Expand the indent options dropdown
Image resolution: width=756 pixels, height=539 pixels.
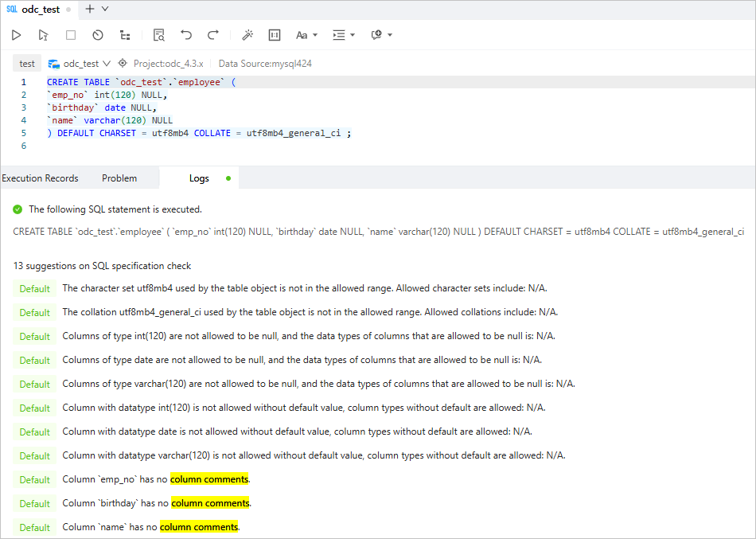(x=344, y=35)
